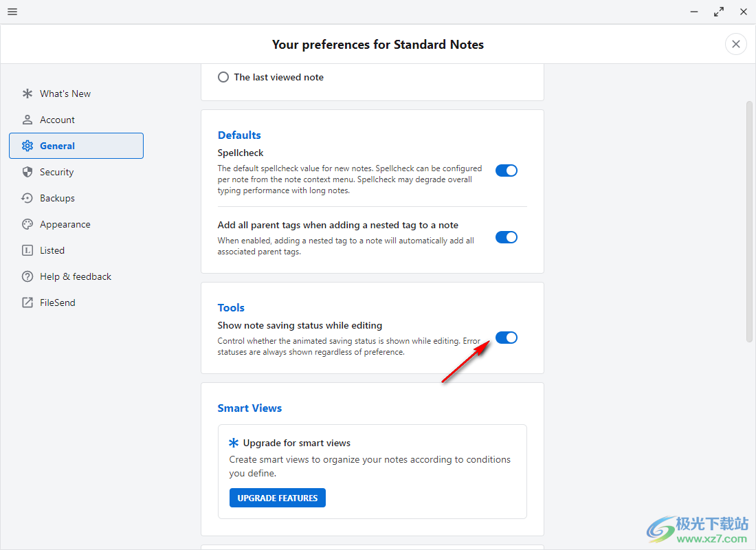Click the Backups restore icon

(27, 198)
